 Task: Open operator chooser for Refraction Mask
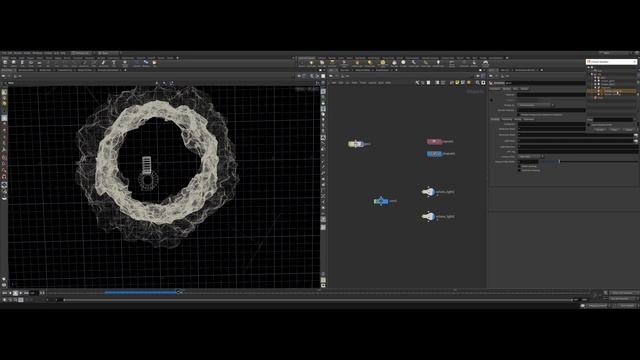click(636, 135)
